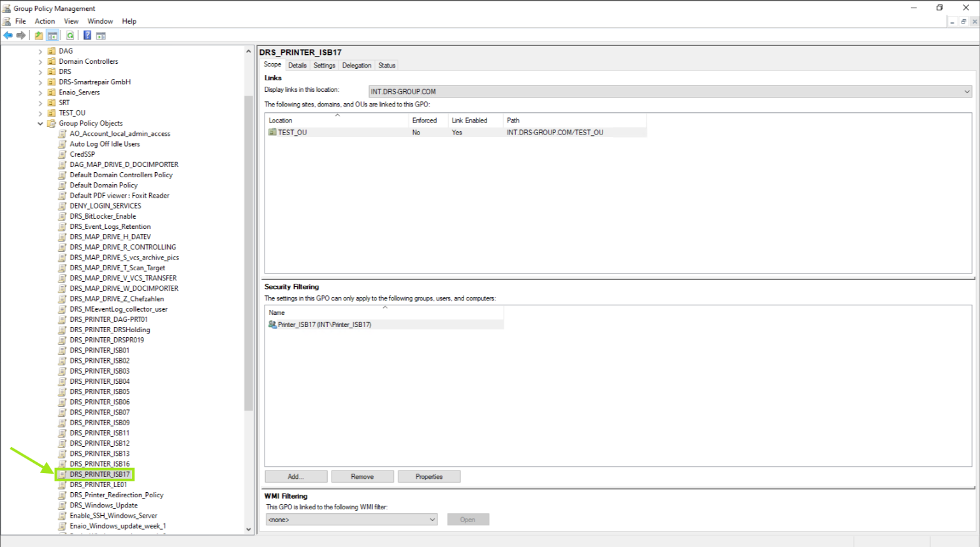Collapse the Group Policy Objects node
This screenshot has width=980, height=547.
point(40,124)
